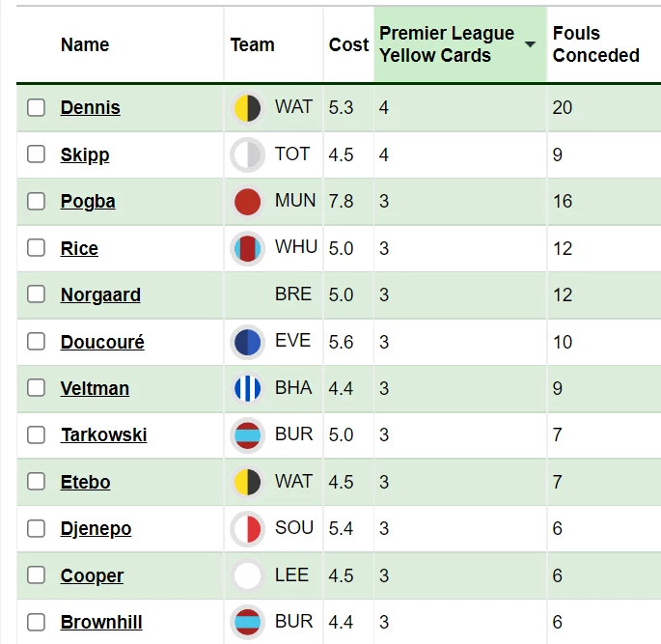Click the Burnley claret-blue badge beside Tarkowski
The width and height of the screenshot is (661, 644).
click(247, 434)
